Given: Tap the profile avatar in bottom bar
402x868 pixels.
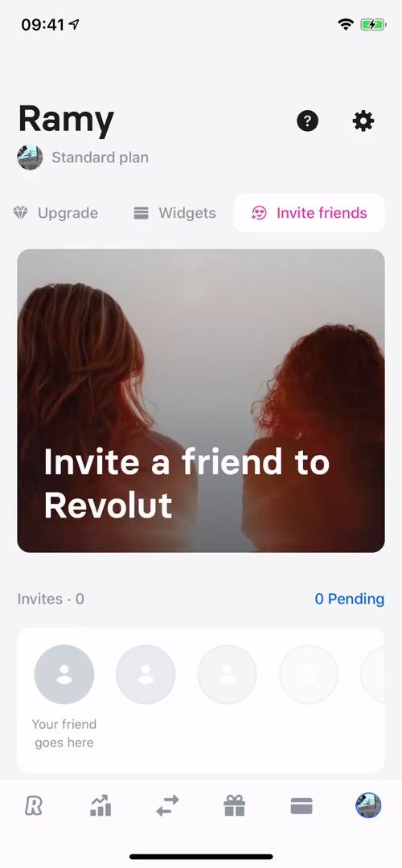Looking at the screenshot, I should [x=368, y=805].
